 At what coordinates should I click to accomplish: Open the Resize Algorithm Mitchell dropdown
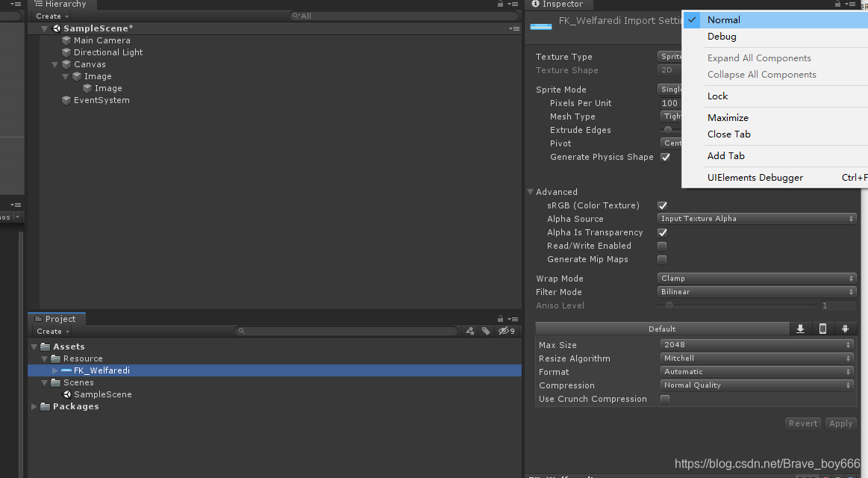click(757, 358)
